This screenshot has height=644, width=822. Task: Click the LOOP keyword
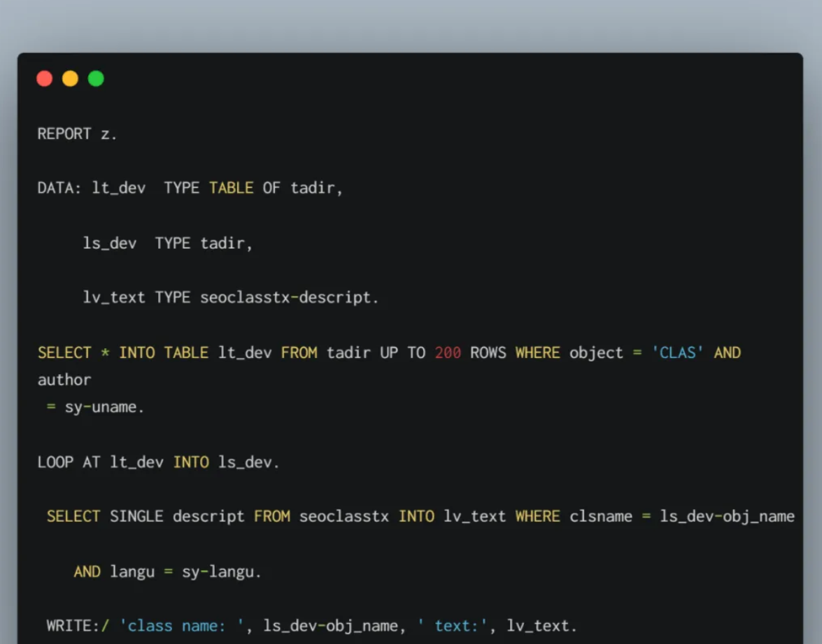(55, 462)
